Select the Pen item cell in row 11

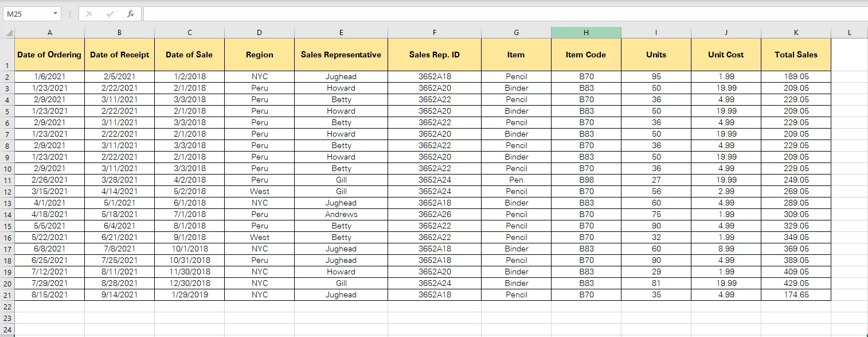pyautogui.click(x=515, y=180)
